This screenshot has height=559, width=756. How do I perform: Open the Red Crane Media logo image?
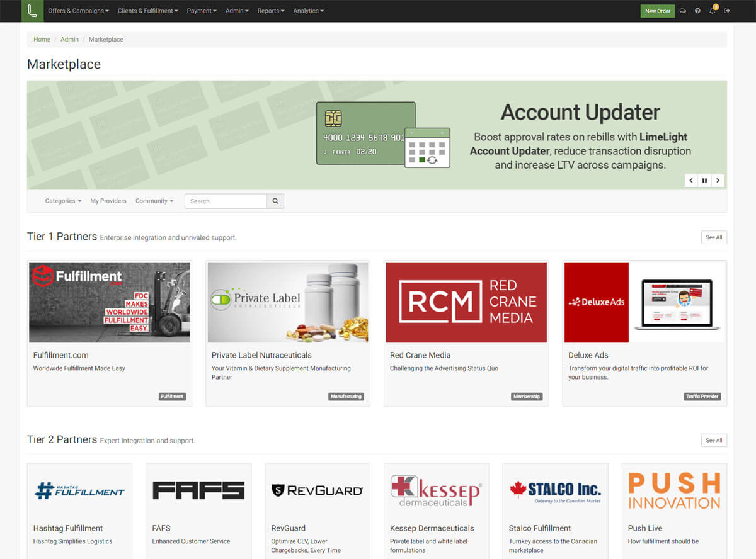point(466,302)
